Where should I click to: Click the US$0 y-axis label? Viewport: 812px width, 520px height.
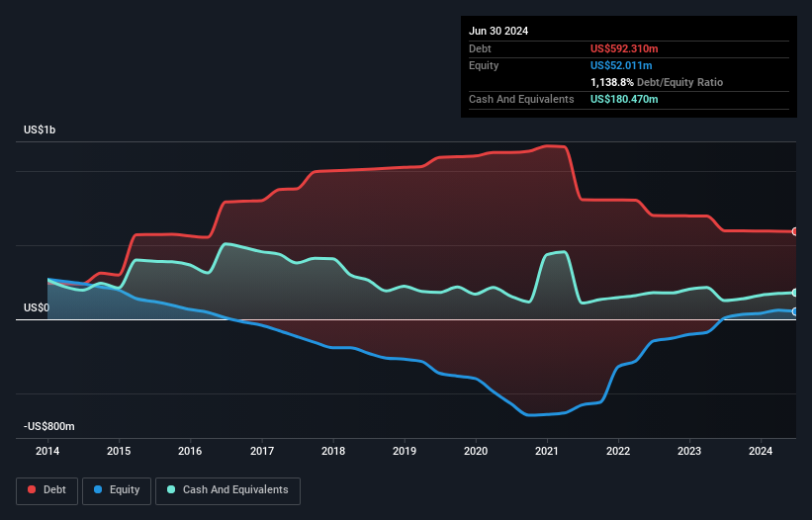35,308
